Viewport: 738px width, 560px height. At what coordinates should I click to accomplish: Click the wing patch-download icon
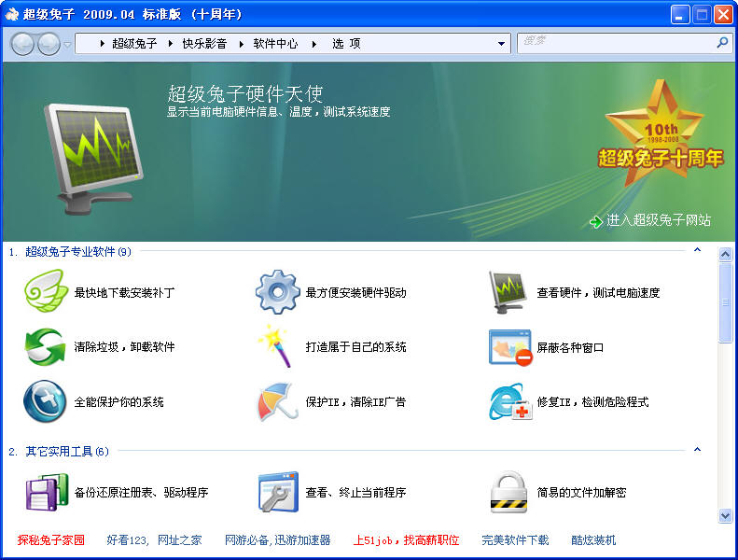[x=45, y=291]
